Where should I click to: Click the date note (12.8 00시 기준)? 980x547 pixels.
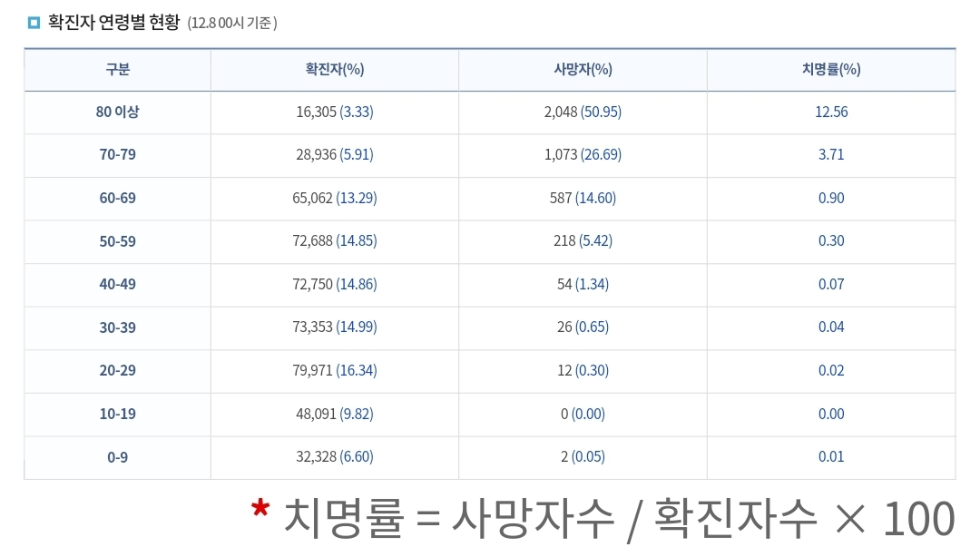click(232, 23)
